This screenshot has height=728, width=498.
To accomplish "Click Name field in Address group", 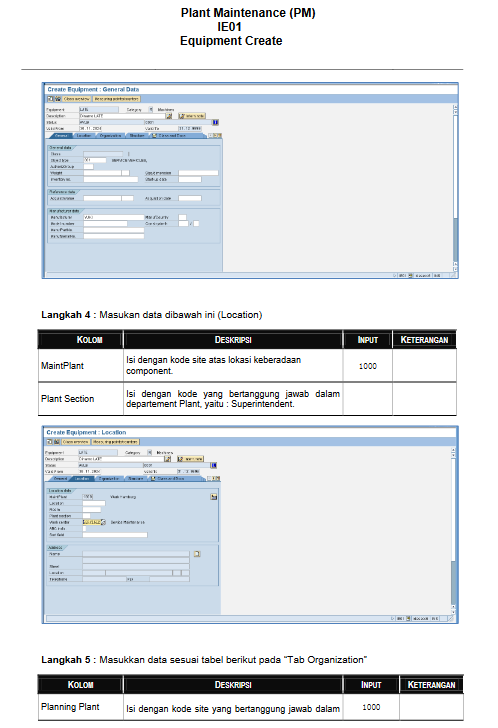I will [x=136, y=554].
